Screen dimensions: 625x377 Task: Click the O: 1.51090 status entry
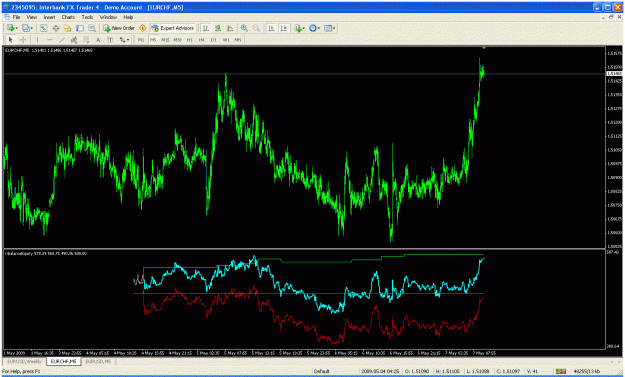click(417, 371)
